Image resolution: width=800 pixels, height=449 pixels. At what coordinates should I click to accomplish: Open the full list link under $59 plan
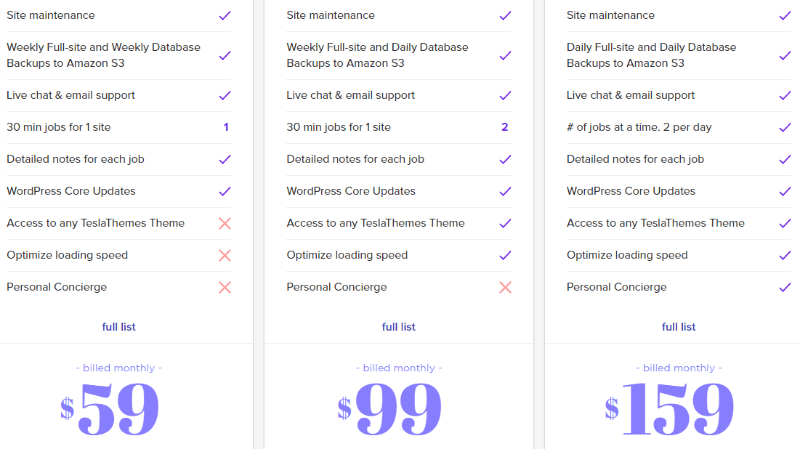(119, 327)
